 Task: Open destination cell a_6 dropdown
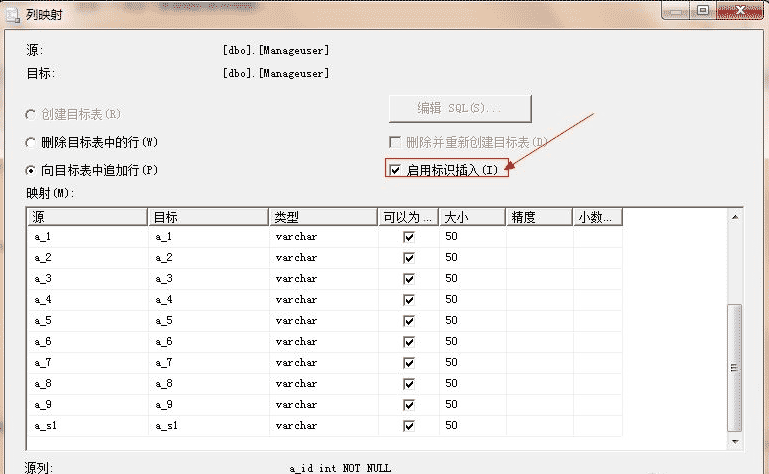pyautogui.click(x=208, y=342)
